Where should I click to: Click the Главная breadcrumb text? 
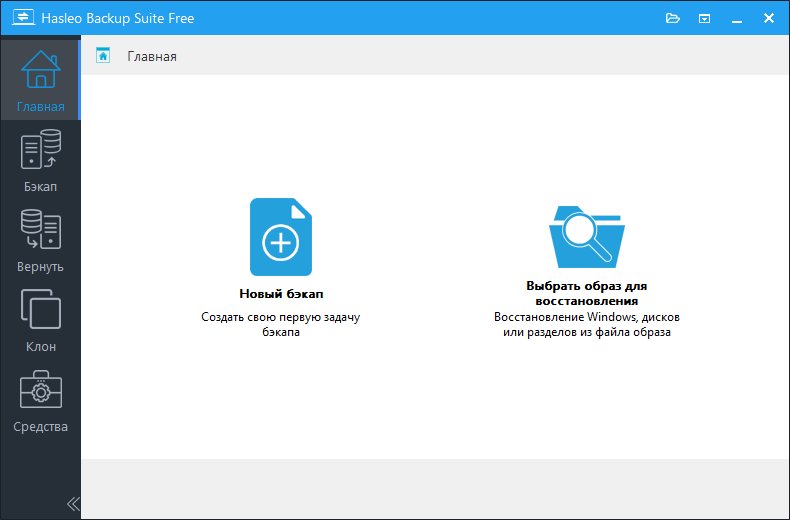[x=152, y=57]
